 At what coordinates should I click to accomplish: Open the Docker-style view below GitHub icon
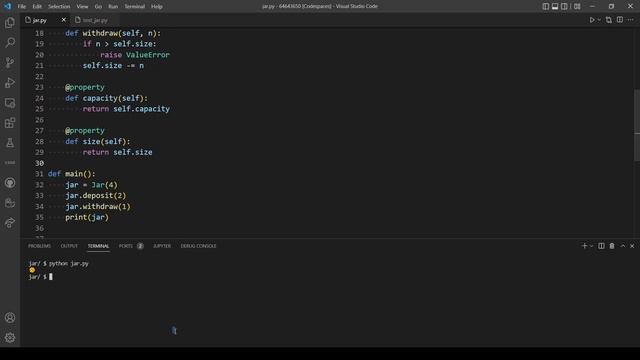pyautogui.click(x=10, y=202)
